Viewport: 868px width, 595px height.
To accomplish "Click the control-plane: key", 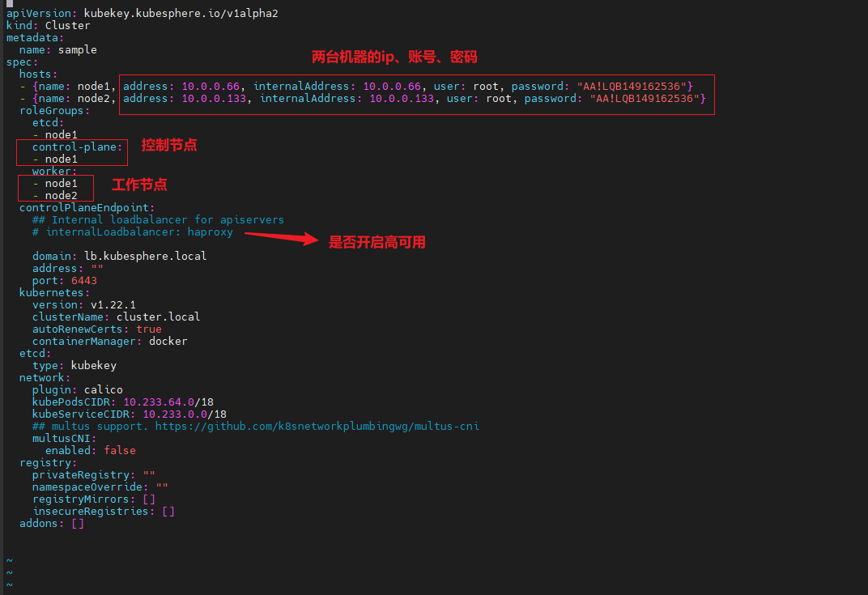I will 78,147.
